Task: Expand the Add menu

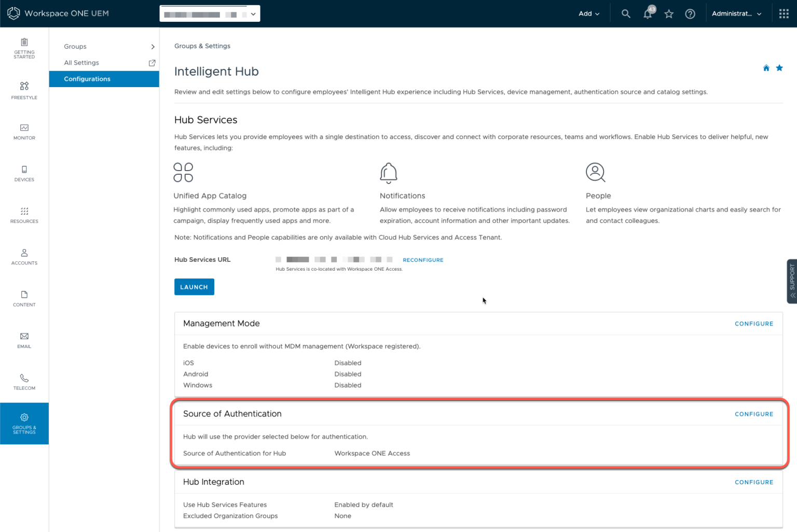Action: pyautogui.click(x=589, y=13)
